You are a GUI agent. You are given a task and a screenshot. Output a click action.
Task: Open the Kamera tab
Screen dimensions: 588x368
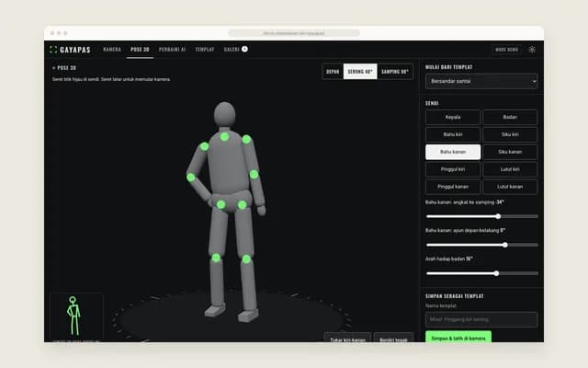112,49
